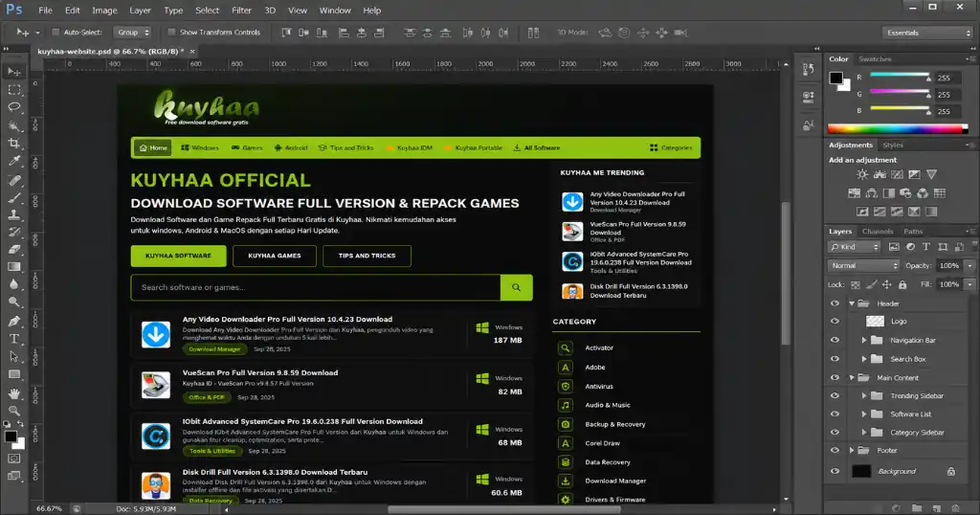Select the Pen tool

(x=13, y=322)
